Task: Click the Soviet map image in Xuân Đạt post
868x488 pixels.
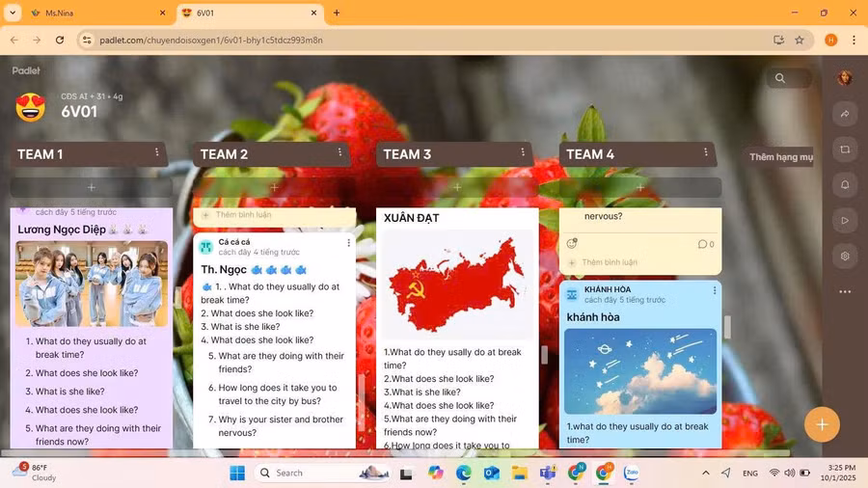Action: [x=456, y=284]
